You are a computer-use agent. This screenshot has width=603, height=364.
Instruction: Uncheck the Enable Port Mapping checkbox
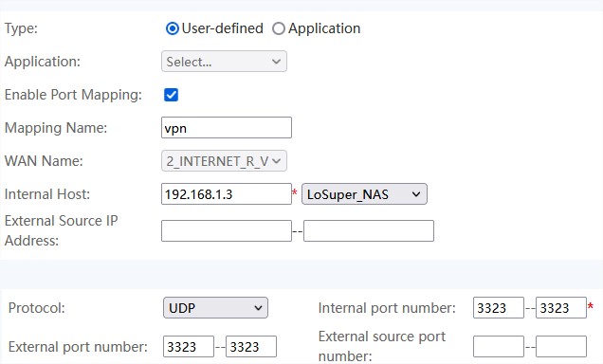pos(171,95)
